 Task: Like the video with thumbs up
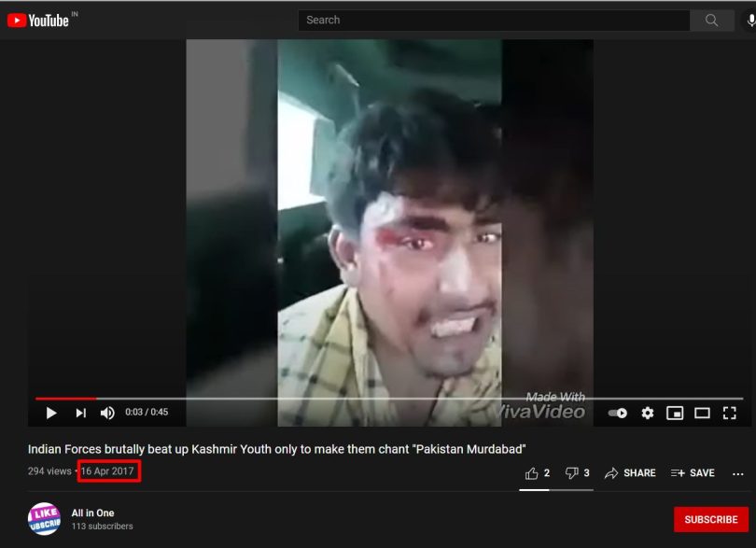(537, 473)
